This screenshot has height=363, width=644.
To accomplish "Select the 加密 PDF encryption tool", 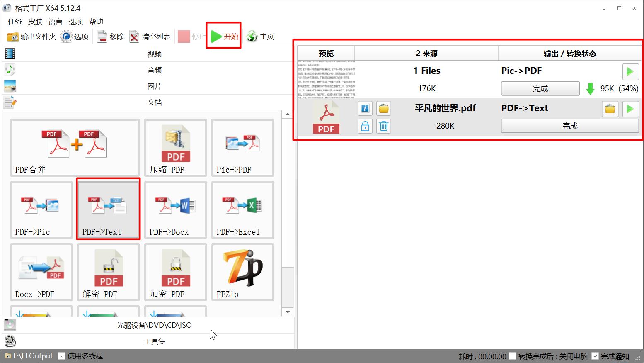I will (x=175, y=272).
